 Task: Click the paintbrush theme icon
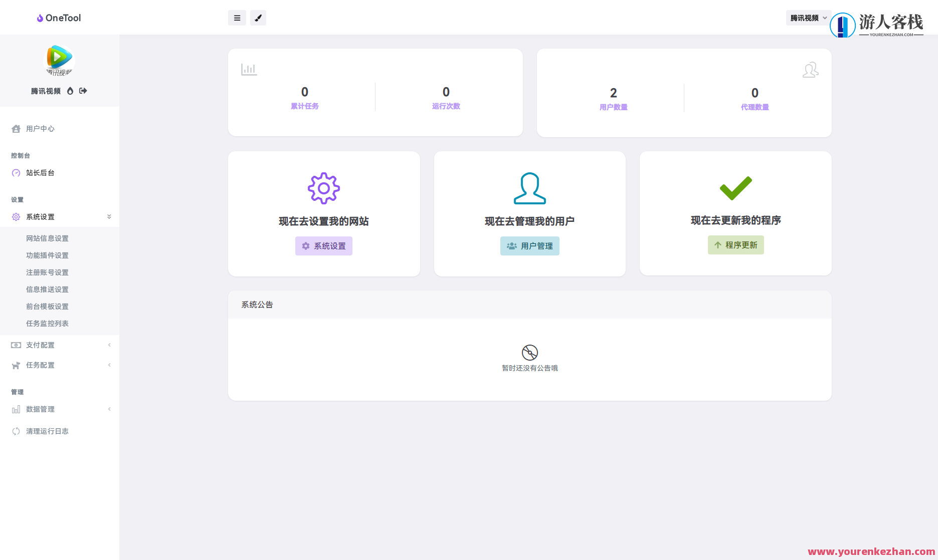[258, 18]
